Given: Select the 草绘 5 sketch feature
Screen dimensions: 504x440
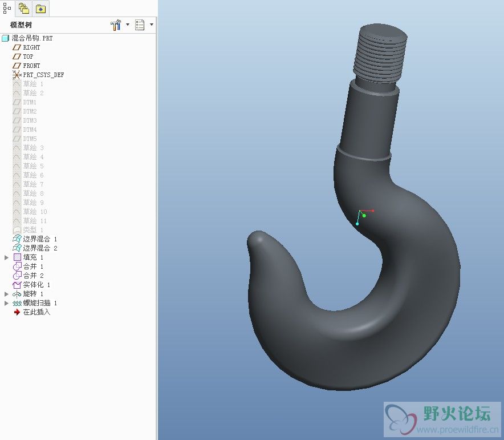Looking at the screenshot, I should coord(33,166).
